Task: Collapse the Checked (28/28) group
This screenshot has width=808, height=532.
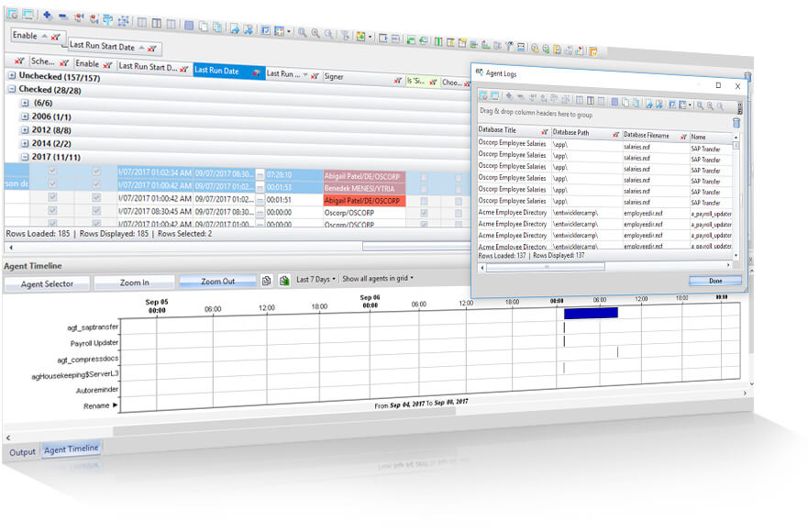Action: [12, 89]
